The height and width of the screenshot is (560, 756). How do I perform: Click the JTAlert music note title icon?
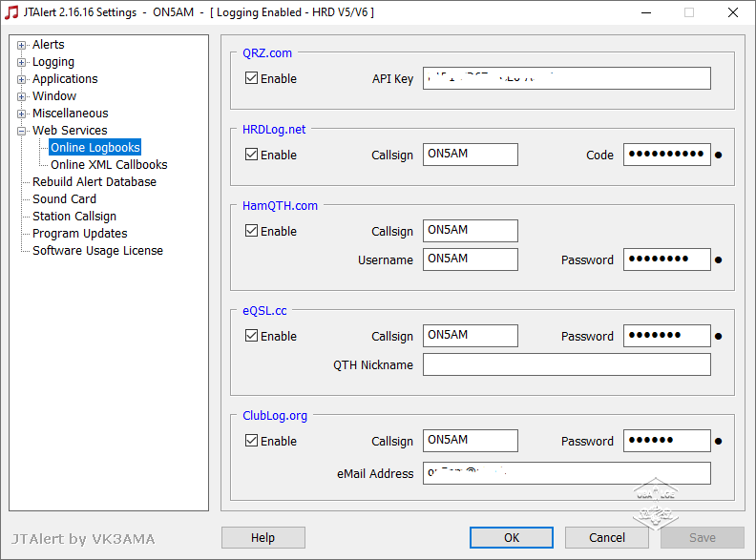click(11, 12)
